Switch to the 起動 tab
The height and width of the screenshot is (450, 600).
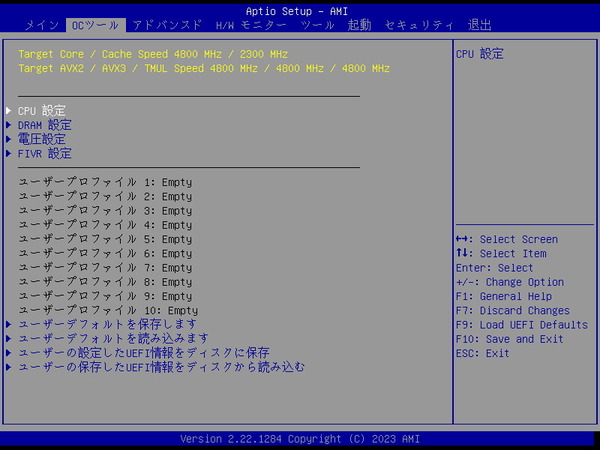tap(359, 26)
